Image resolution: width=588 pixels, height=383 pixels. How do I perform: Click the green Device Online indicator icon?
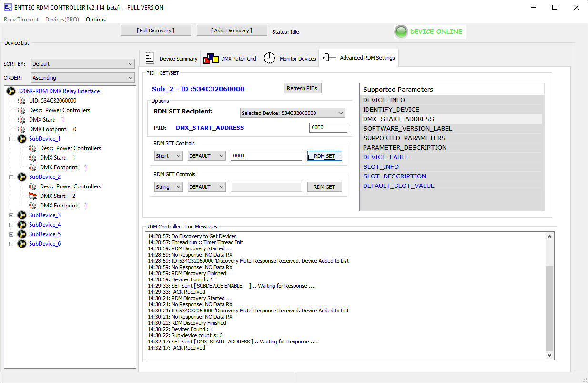[x=401, y=32]
